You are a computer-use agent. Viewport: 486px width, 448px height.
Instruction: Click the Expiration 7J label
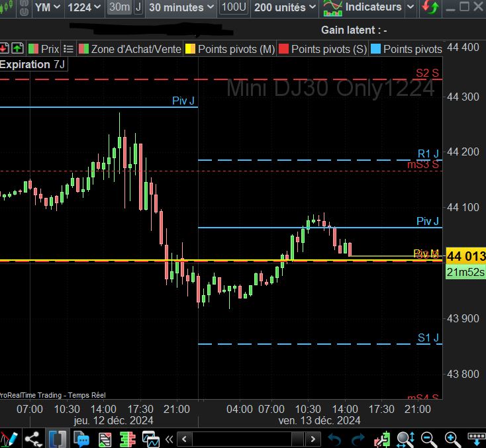32,64
